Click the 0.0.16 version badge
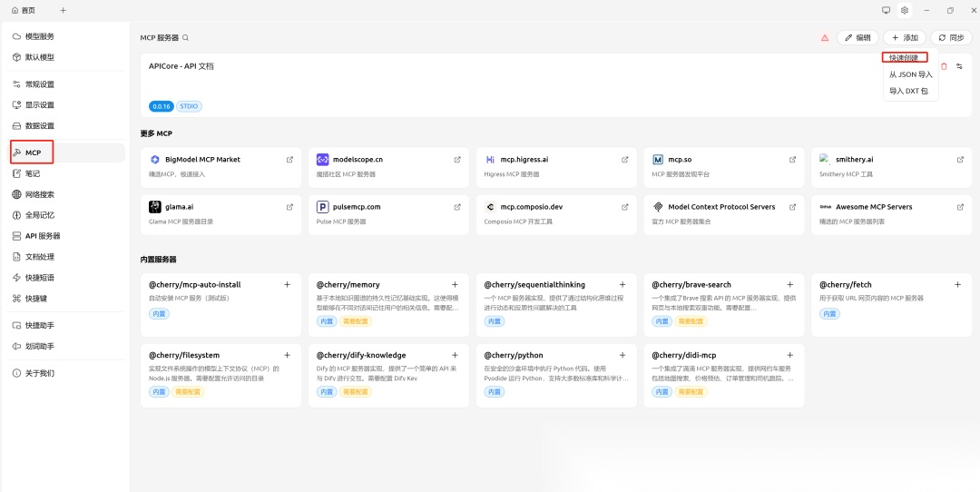980x492 pixels. [162, 106]
